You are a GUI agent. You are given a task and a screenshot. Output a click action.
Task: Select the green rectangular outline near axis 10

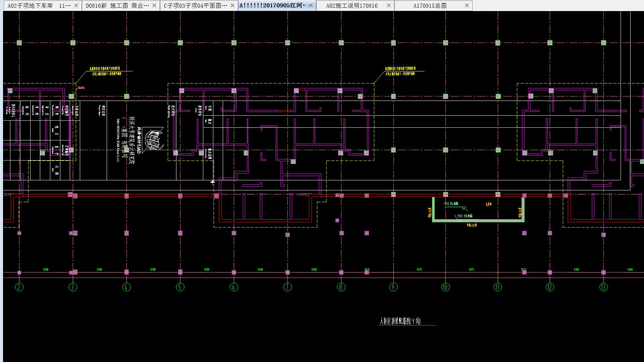[478, 221]
